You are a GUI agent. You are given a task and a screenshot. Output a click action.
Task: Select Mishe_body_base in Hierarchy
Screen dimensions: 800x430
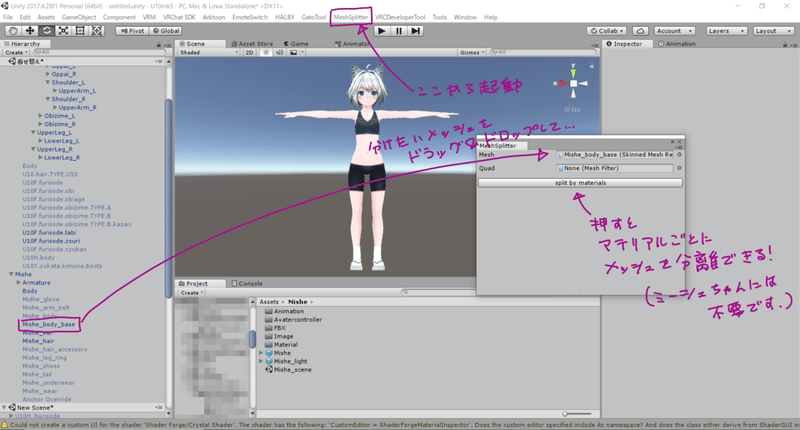[x=48, y=324]
